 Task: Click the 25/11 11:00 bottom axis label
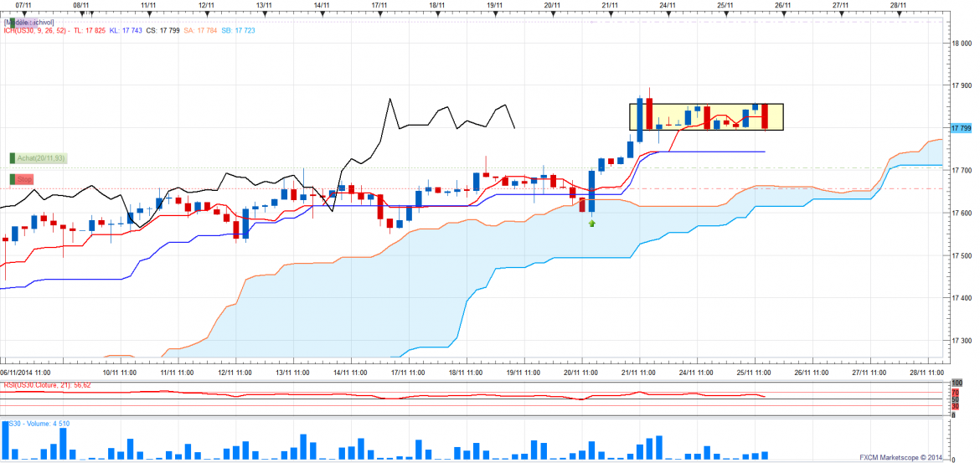click(755, 371)
